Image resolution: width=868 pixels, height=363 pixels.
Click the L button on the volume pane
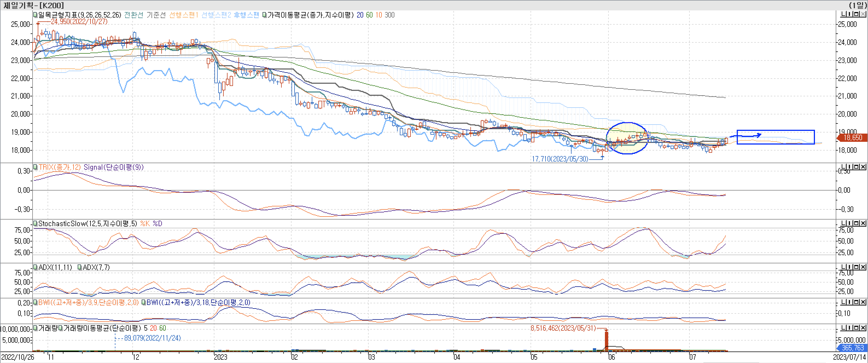pos(843,328)
